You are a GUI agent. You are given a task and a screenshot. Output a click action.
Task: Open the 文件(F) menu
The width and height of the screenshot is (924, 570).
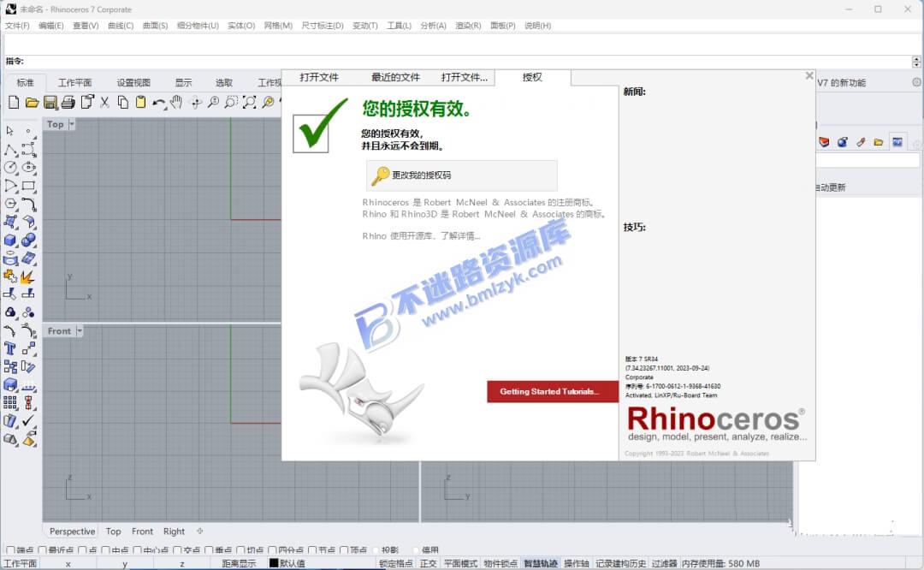17,26
